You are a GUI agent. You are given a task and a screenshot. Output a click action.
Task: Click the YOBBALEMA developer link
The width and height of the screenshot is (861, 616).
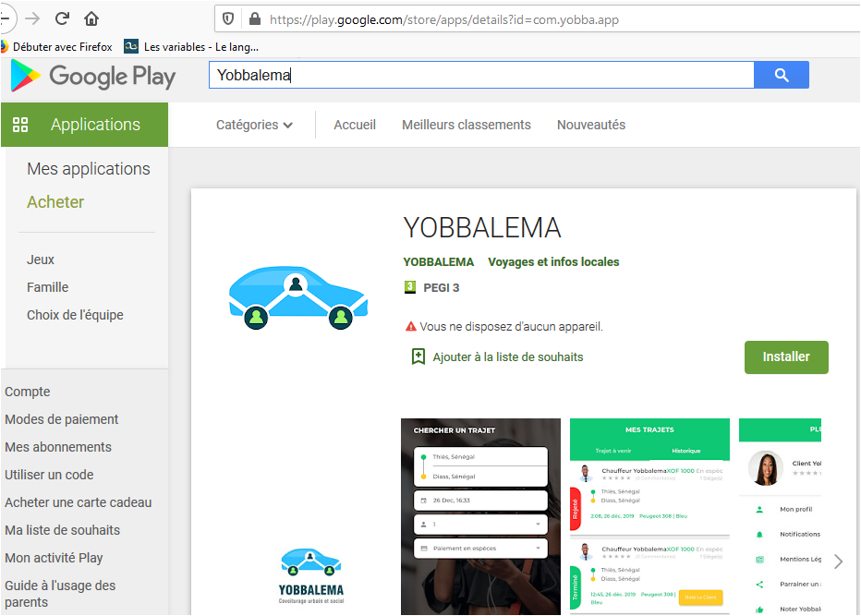coord(438,262)
